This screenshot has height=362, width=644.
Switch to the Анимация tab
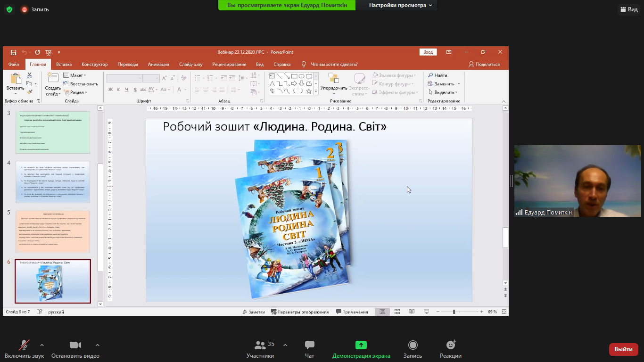(x=158, y=65)
